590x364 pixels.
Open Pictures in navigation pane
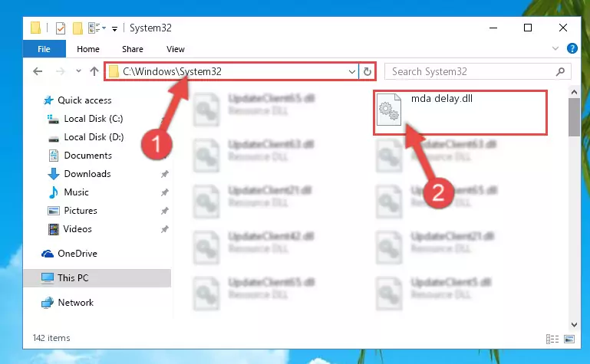[81, 211]
